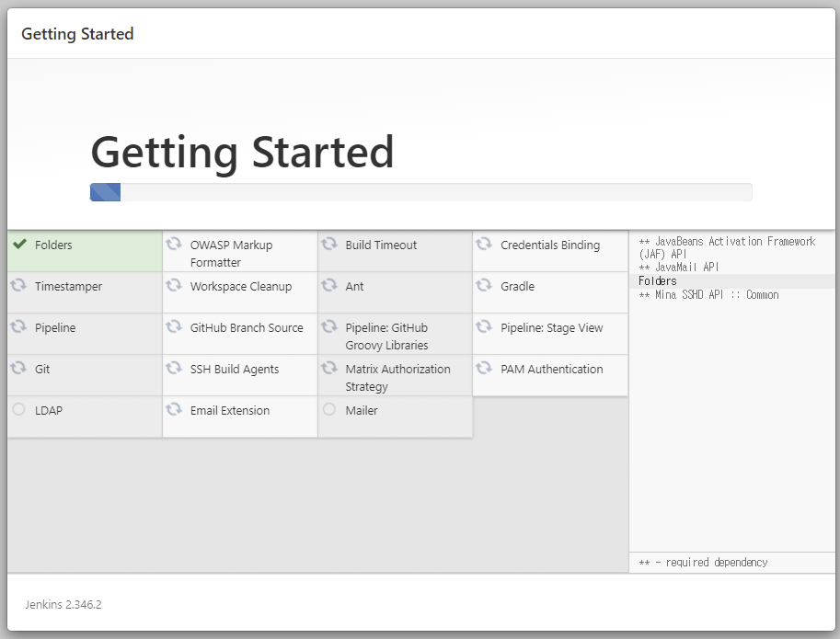Click the JavaMail API log entry
The height and width of the screenshot is (639, 840).
[679, 267]
